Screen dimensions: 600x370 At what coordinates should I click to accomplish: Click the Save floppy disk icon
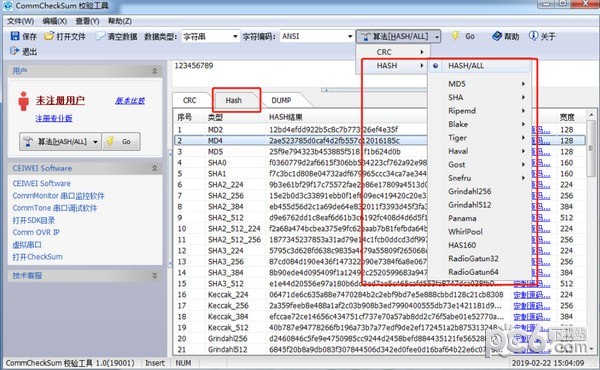coord(15,36)
